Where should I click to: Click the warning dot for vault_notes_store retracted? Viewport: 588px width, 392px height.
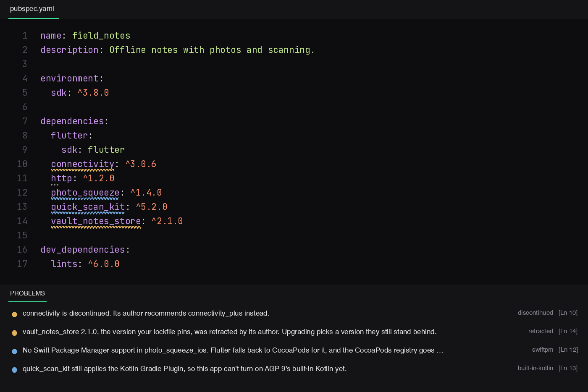(x=14, y=333)
